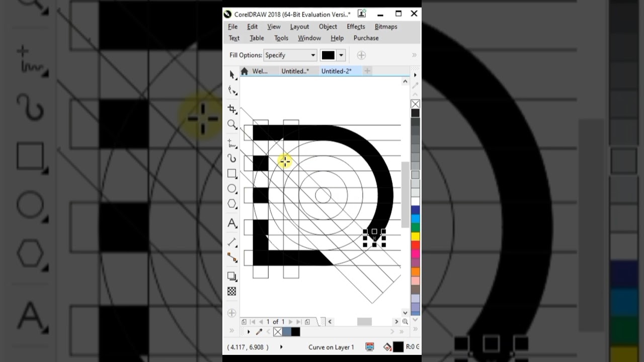
Task: Open the Bitmaps menu
Action: click(x=386, y=27)
